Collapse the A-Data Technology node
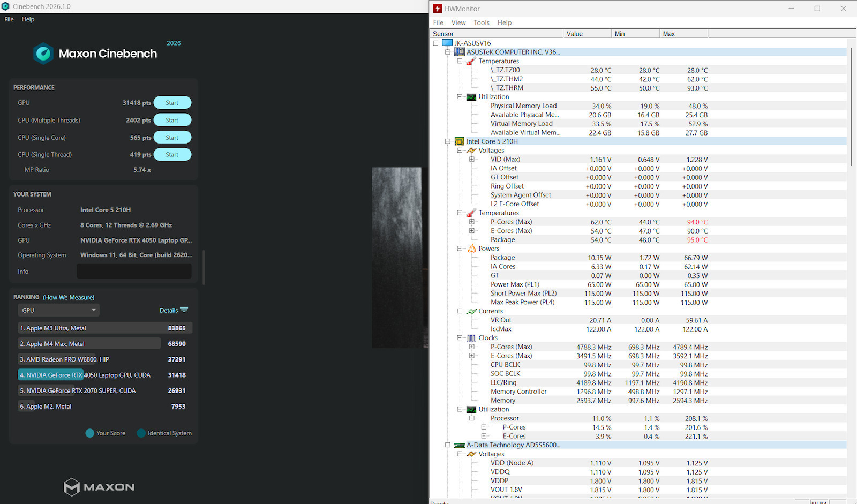The image size is (857, 504). coord(448,445)
